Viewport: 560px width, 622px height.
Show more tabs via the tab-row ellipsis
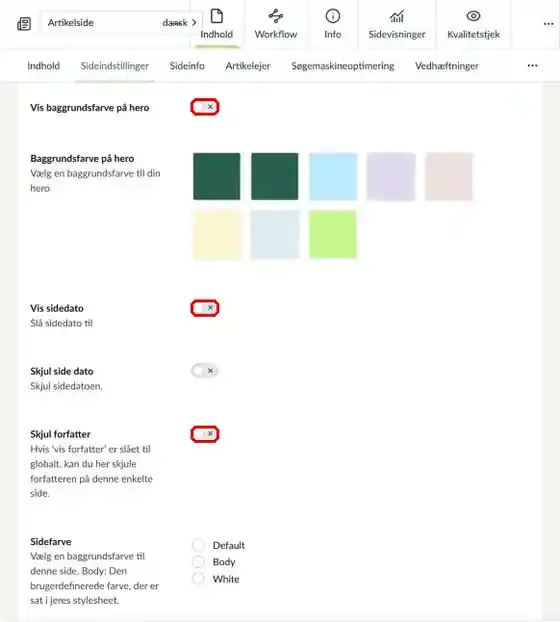coord(532,65)
